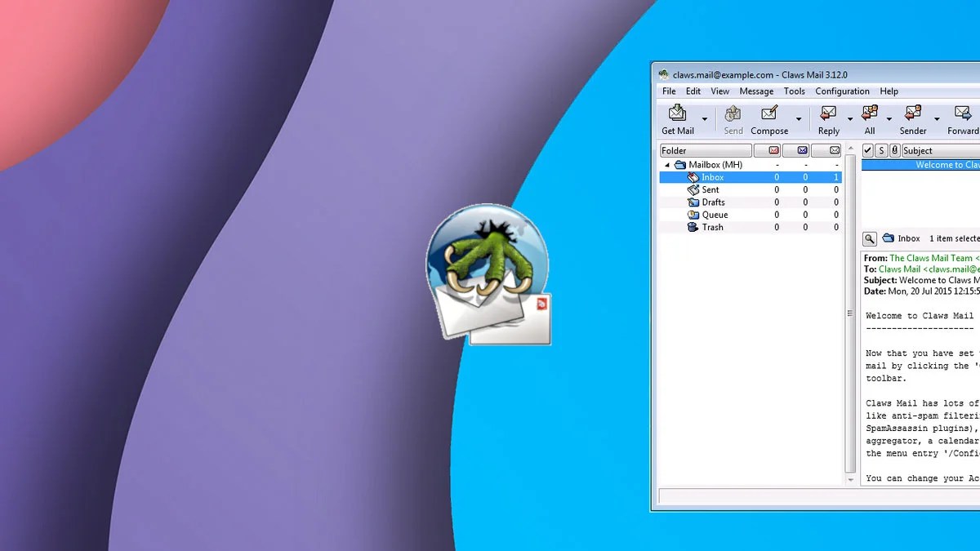
Task: Sort messages by the Subject column header
Action: pyautogui.click(x=941, y=150)
